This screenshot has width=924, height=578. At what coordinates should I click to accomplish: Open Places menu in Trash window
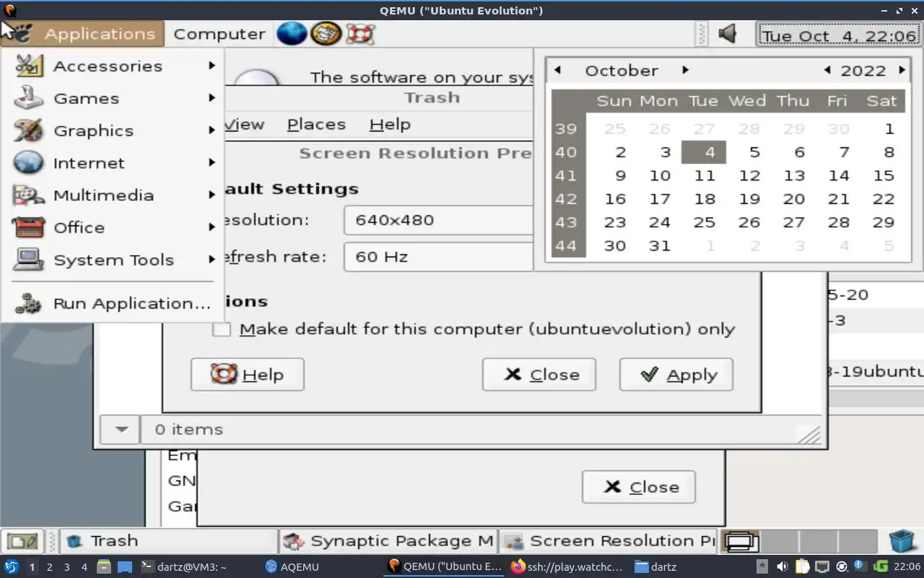[x=316, y=124]
